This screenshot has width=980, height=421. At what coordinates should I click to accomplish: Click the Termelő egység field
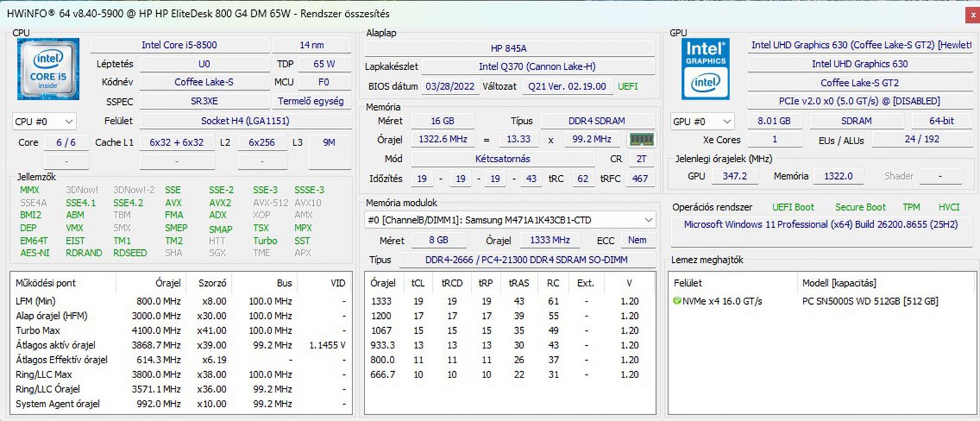coord(311,101)
